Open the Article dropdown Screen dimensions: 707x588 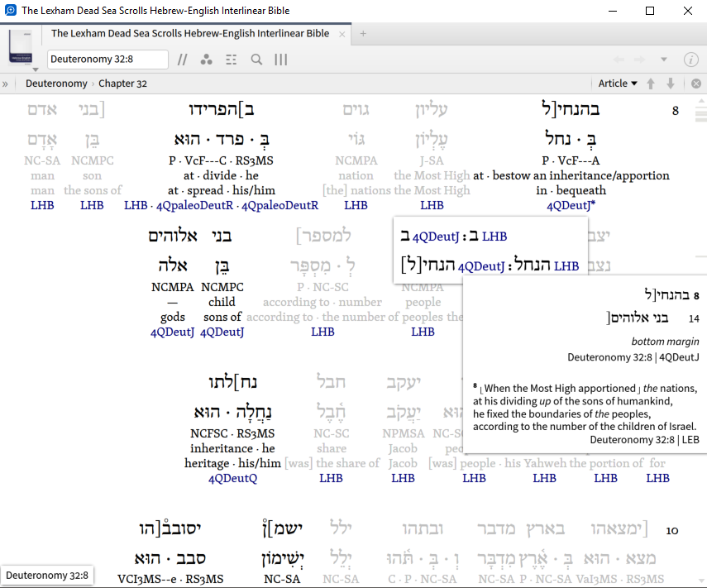[618, 84]
